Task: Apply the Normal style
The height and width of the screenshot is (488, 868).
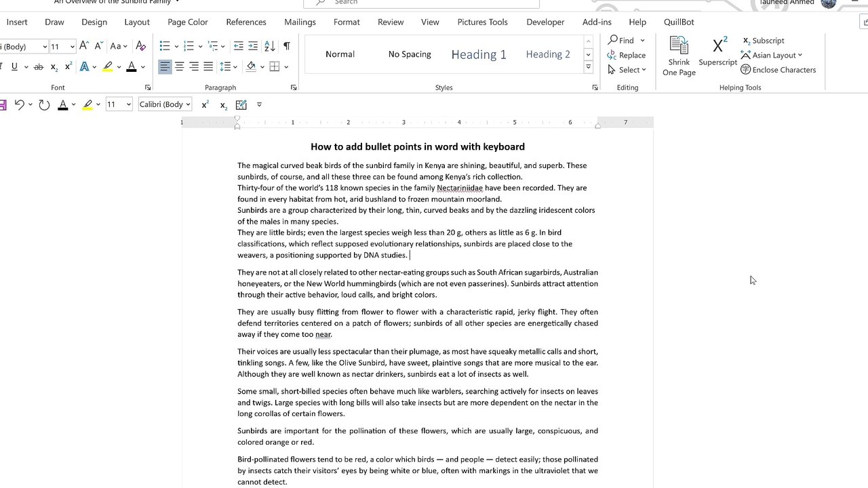Action: 340,54
